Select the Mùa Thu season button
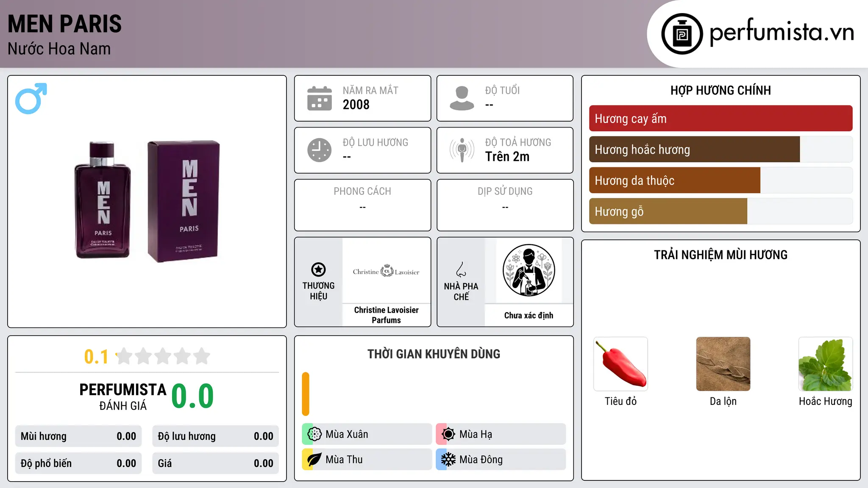Image resolution: width=868 pixels, height=488 pixels. tap(367, 460)
